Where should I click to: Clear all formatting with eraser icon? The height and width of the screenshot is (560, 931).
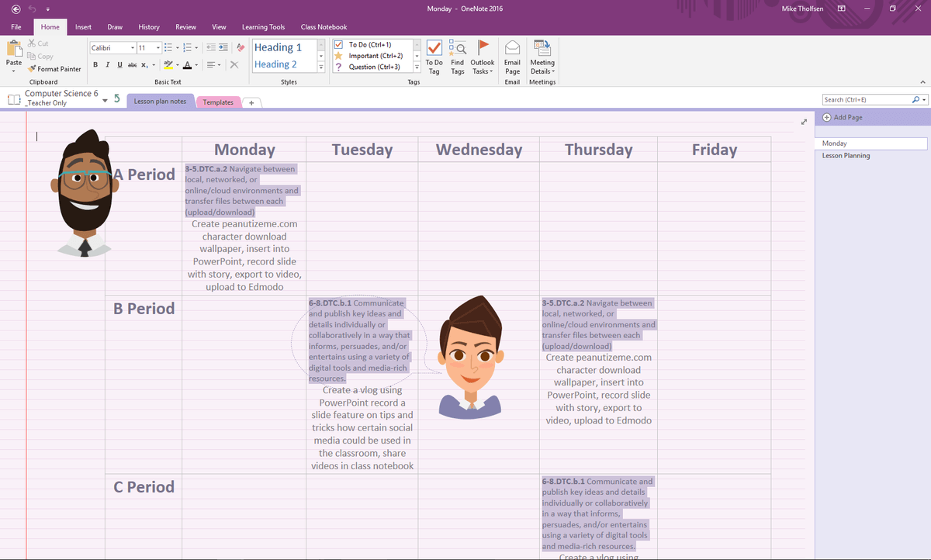point(240,48)
